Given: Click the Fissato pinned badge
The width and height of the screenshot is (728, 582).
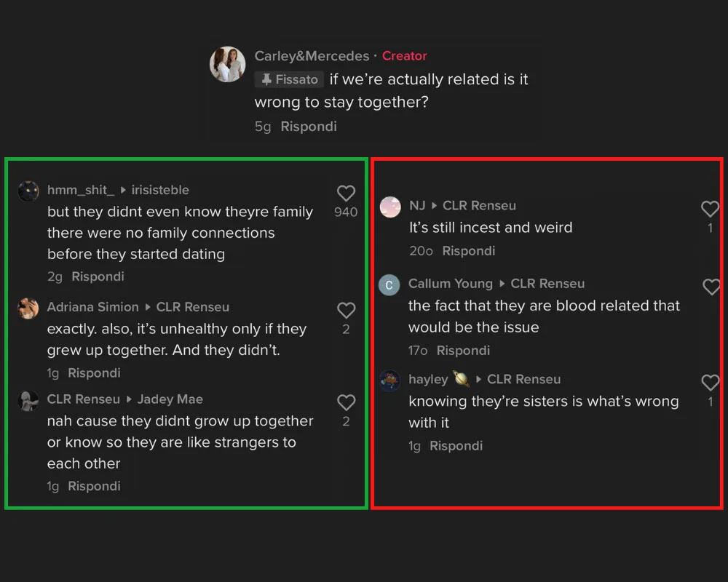Looking at the screenshot, I should pos(290,79).
